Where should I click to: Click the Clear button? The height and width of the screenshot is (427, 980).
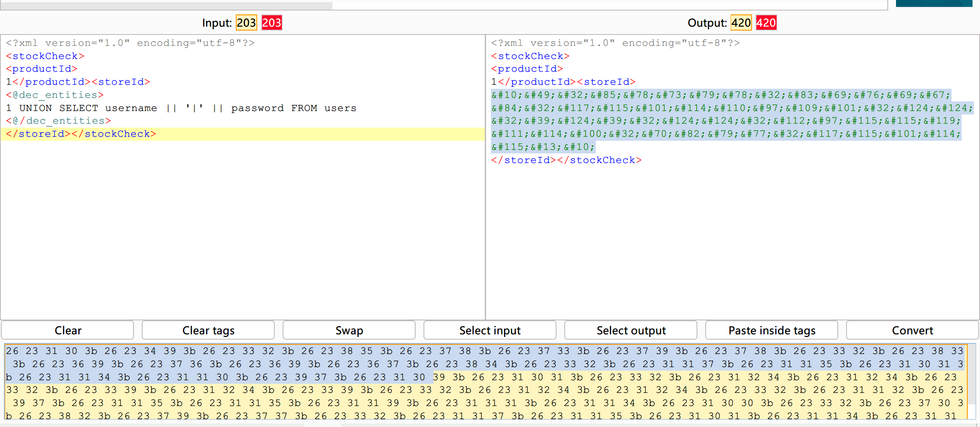(x=68, y=330)
